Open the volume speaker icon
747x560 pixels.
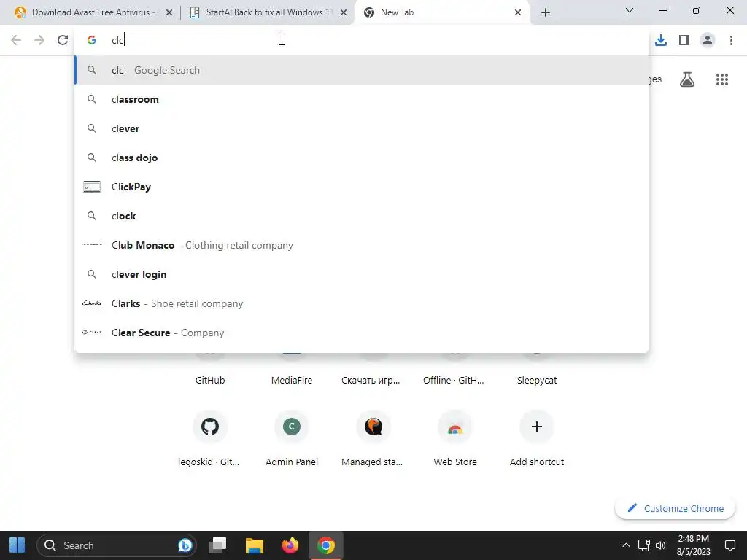point(660,545)
